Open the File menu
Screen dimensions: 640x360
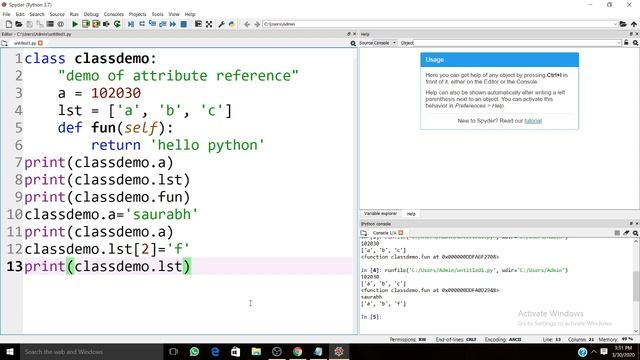point(7,14)
